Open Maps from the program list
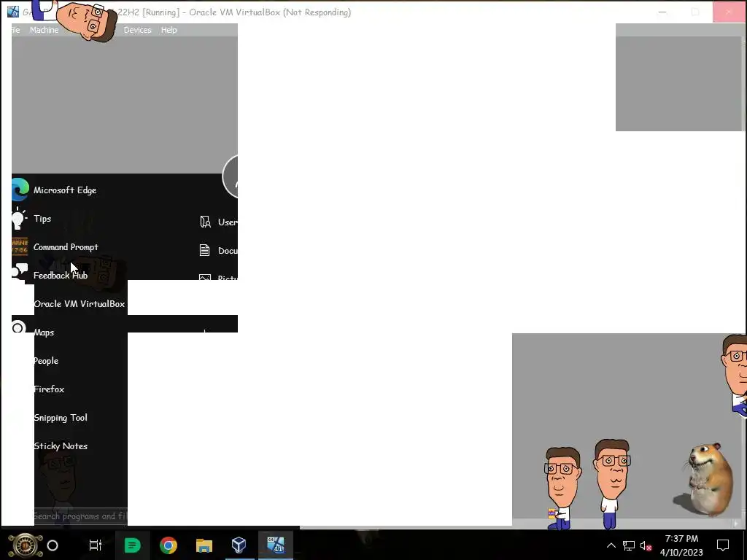 coord(44,332)
